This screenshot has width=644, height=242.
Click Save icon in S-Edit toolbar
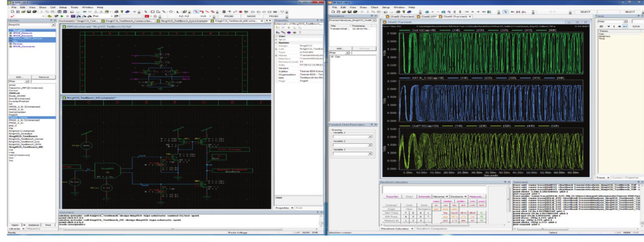[x=29, y=11]
